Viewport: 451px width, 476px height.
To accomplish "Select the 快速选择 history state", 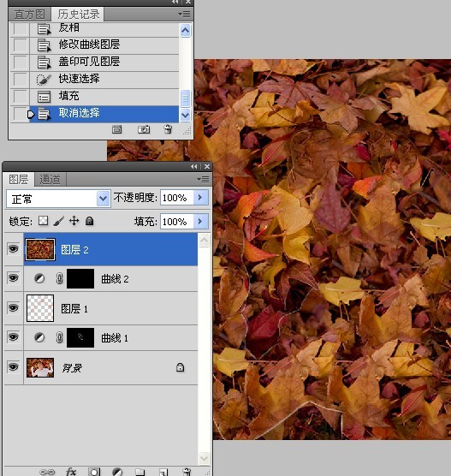I will (x=104, y=79).
